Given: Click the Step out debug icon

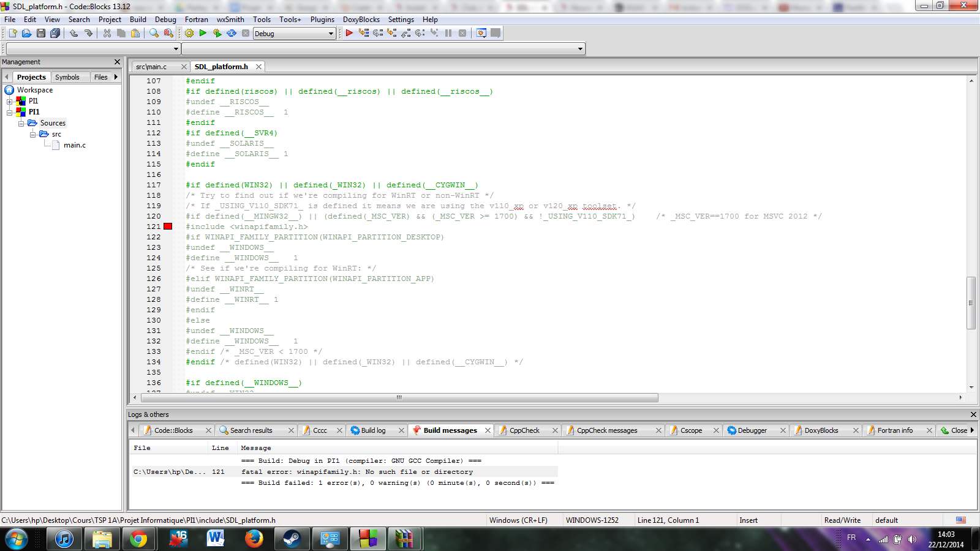Looking at the screenshot, I should tap(406, 33).
